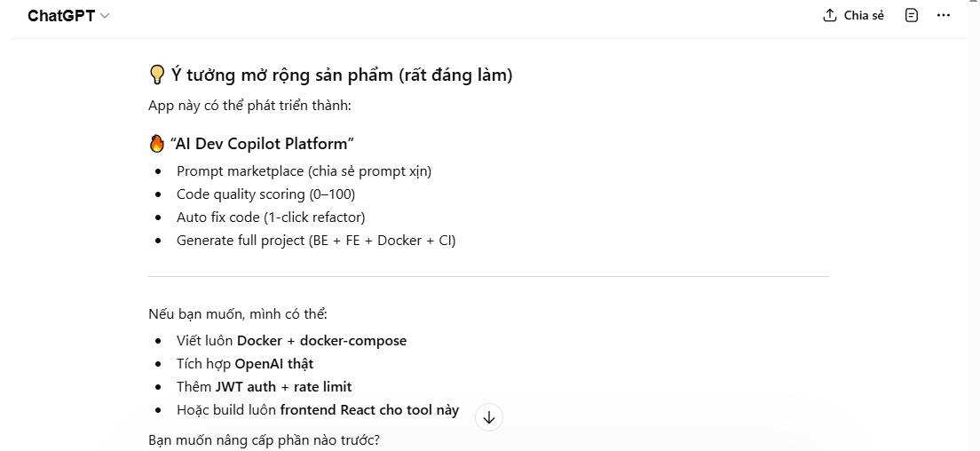Click the "Generate full project" bullet item
This screenshot has width=980, height=451.
(x=315, y=241)
